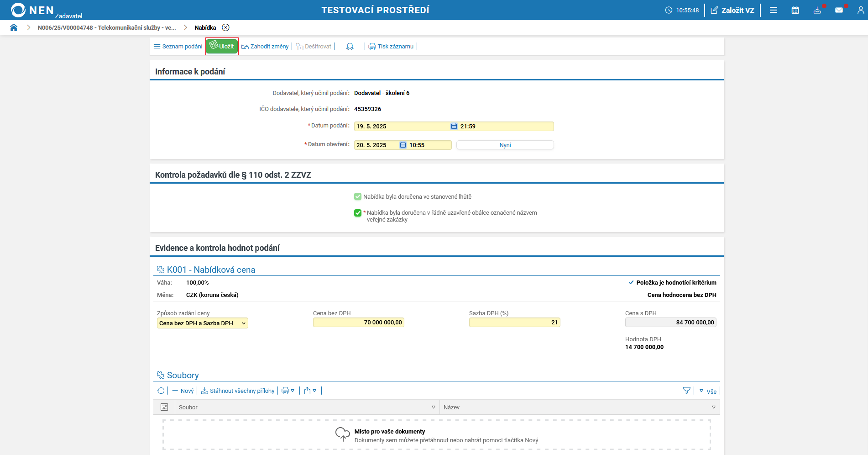Click the refresh icon in Soubory toolbar

(161, 391)
